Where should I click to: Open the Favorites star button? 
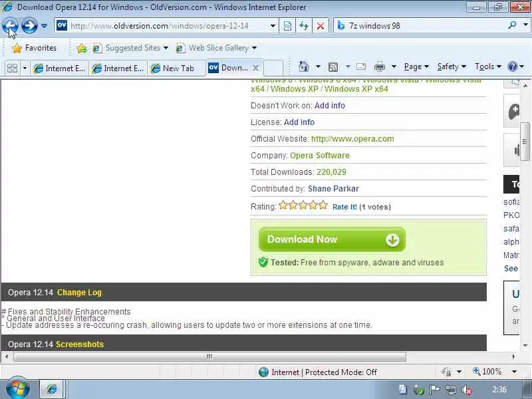(34, 48)
